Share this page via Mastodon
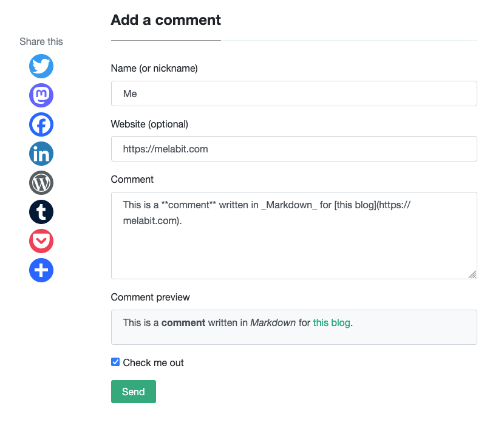 [41, 95]
